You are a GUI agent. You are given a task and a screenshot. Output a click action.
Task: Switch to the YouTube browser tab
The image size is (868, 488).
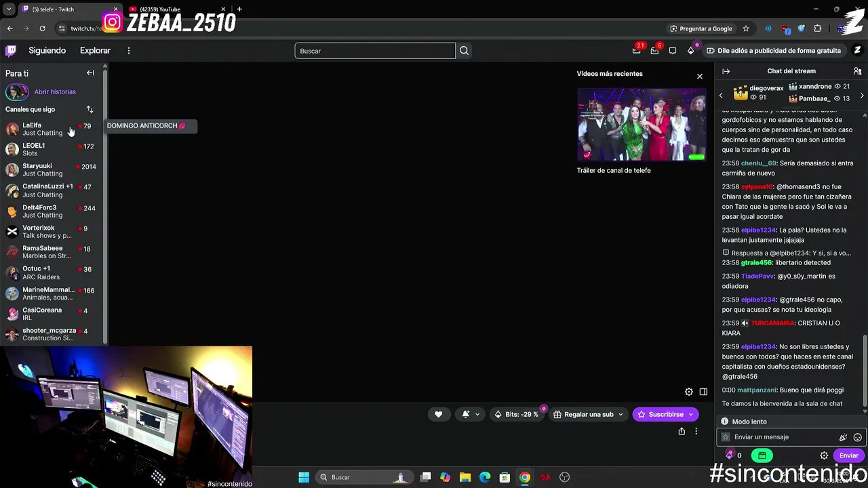click(178, 9)
